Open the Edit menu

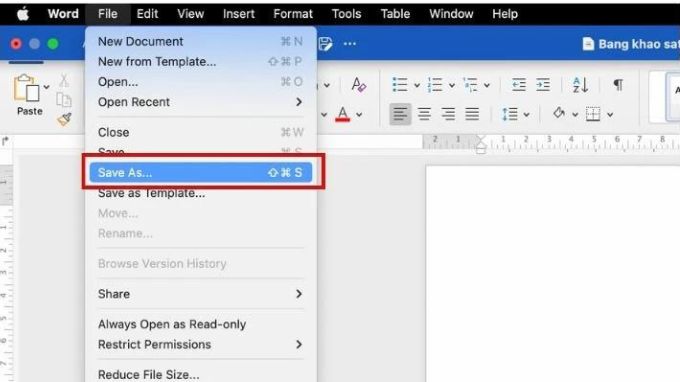[x=147, y=14]
